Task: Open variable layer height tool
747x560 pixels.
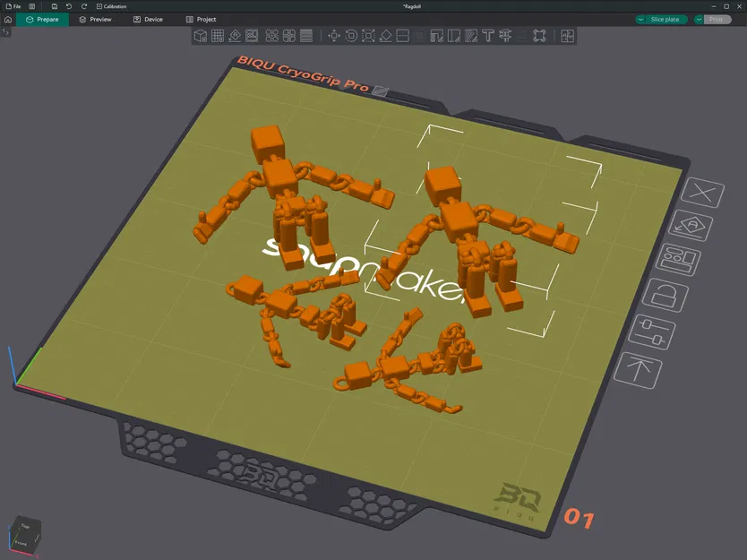Action: [306, 36]
